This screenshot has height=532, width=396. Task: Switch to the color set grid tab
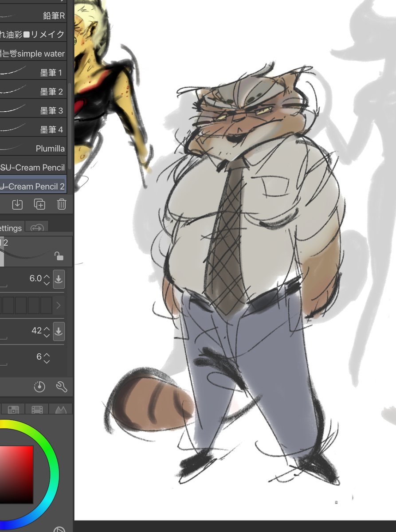point(14,410)
